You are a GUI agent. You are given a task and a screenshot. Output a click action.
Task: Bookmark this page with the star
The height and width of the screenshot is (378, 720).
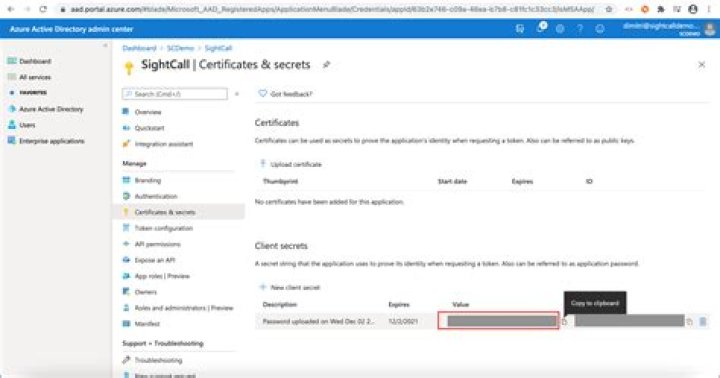(x=609, y=9)
